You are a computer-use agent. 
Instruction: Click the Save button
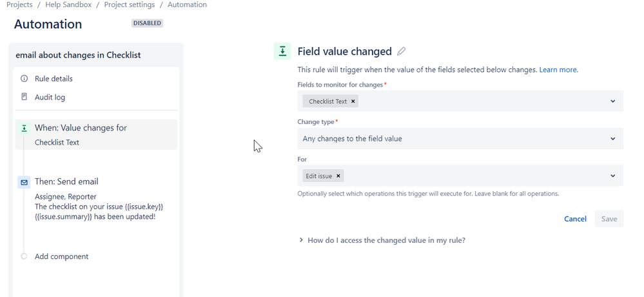click(x=609, y=219)
